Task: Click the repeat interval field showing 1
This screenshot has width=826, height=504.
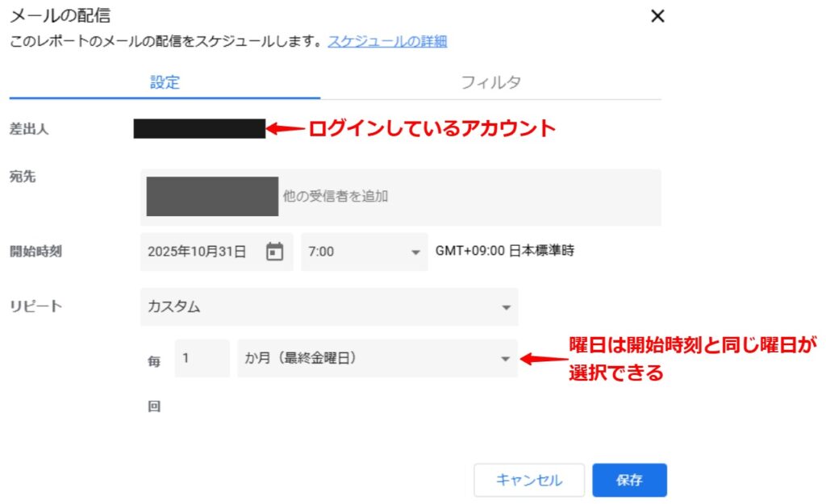Action: click(x=202, y=359)
